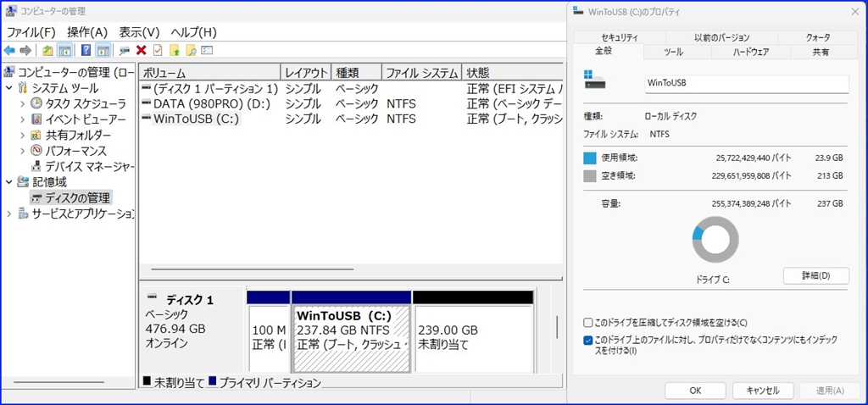The height and width of the screenshot is (405, 868).
Task: Switch to the Tools (ツール) tab
Action: [x=677, y=52]
